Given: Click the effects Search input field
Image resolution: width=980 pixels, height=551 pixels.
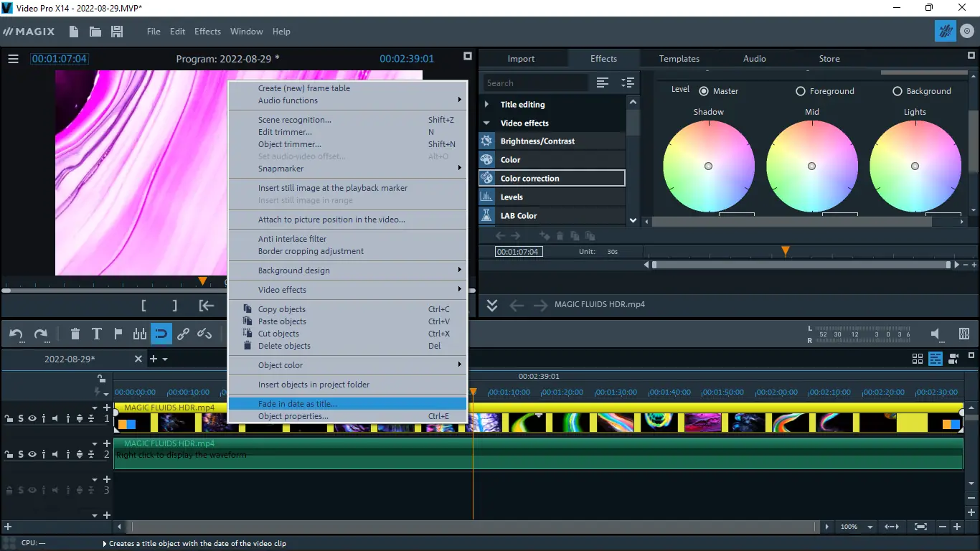Looking at the screenshot, I should [534, 83].
